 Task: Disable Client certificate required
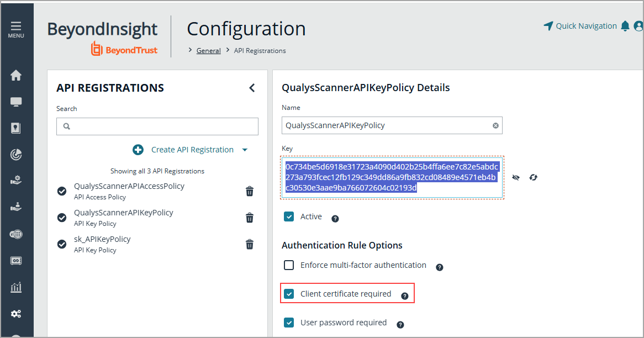pyautogui.click(x=289, y=293)
